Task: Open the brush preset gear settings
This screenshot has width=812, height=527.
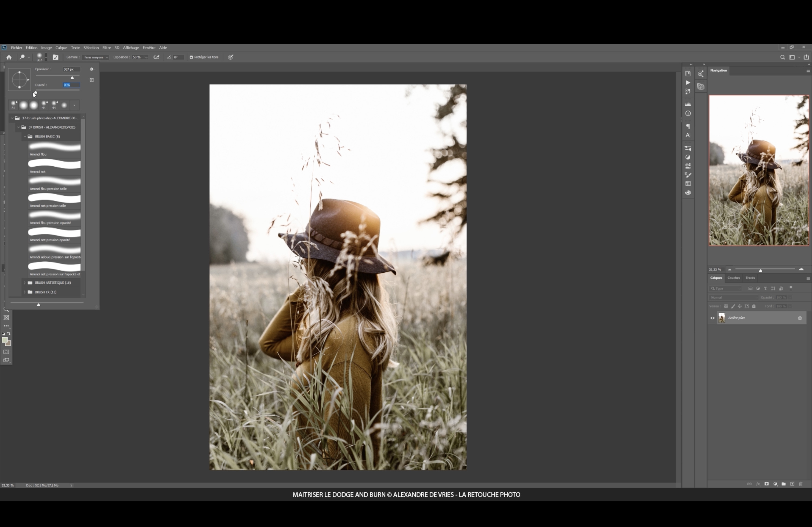Action: point(92,69)
